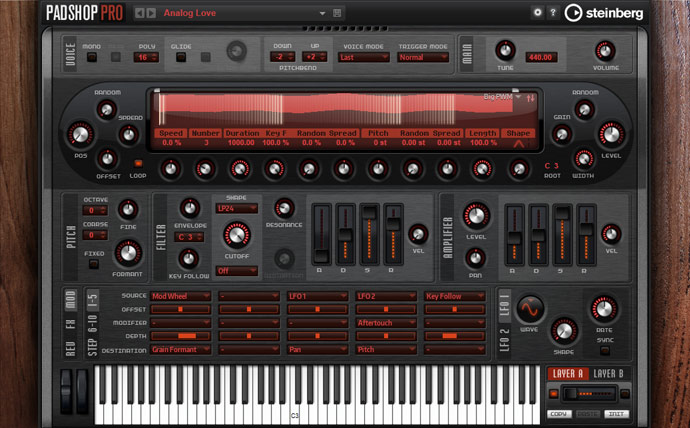Click the Copy layer button

(559, 414)
